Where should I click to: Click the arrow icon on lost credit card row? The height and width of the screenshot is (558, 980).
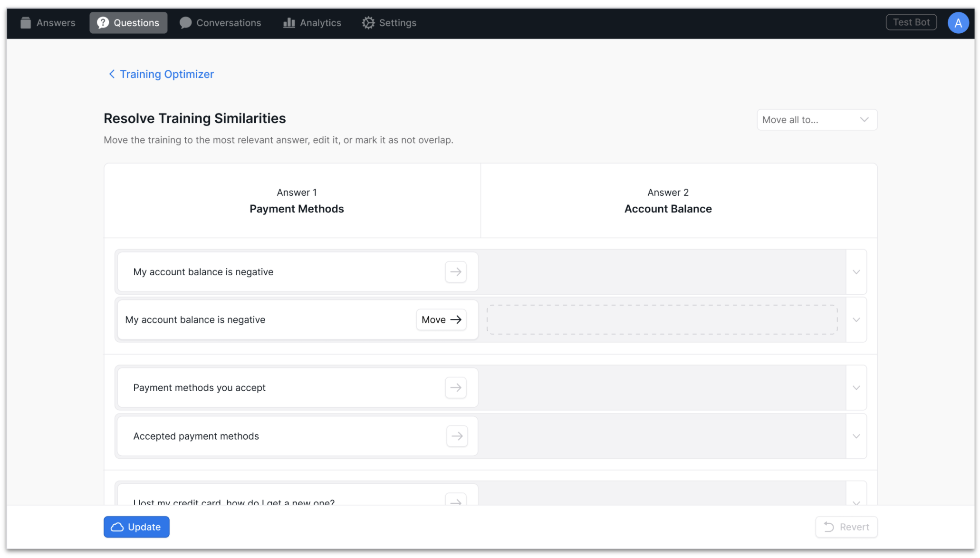pos(455,500)
